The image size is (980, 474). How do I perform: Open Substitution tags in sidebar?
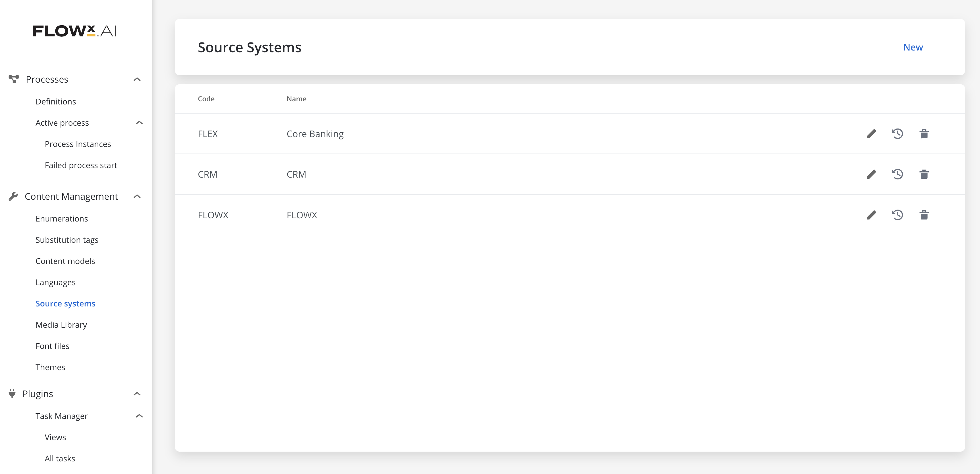[67, 240]
